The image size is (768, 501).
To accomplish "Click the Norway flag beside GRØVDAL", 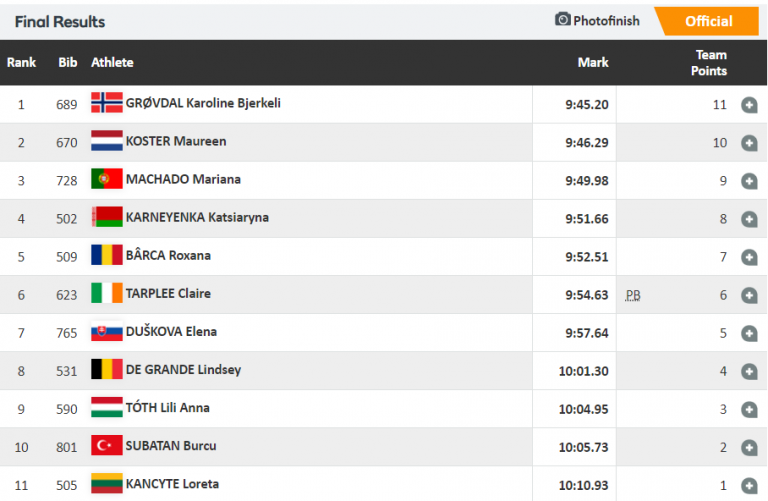I will [106, 103].
